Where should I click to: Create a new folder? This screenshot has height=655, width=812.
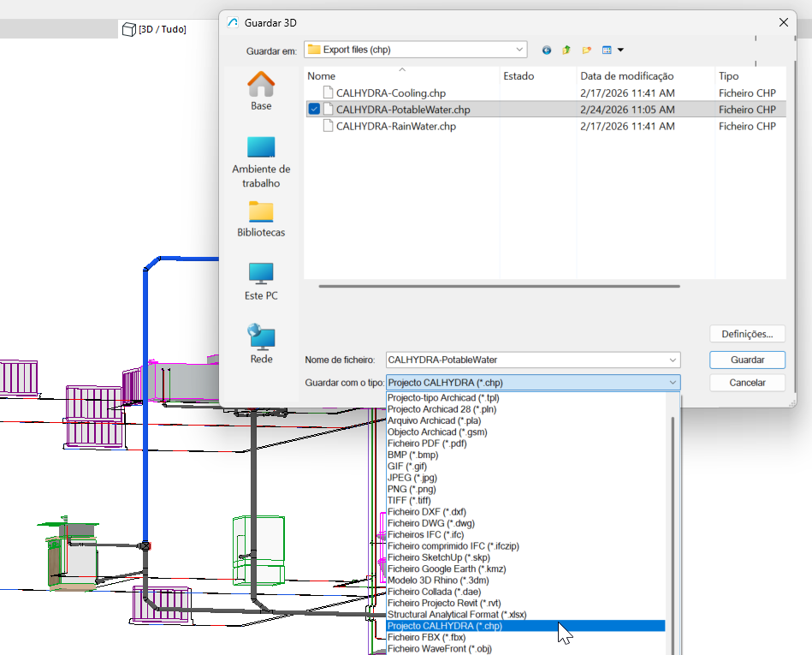tap(587, 51)
